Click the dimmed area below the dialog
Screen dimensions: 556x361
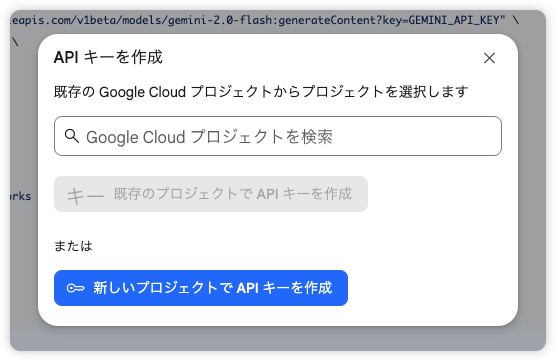tap(278, 339)
